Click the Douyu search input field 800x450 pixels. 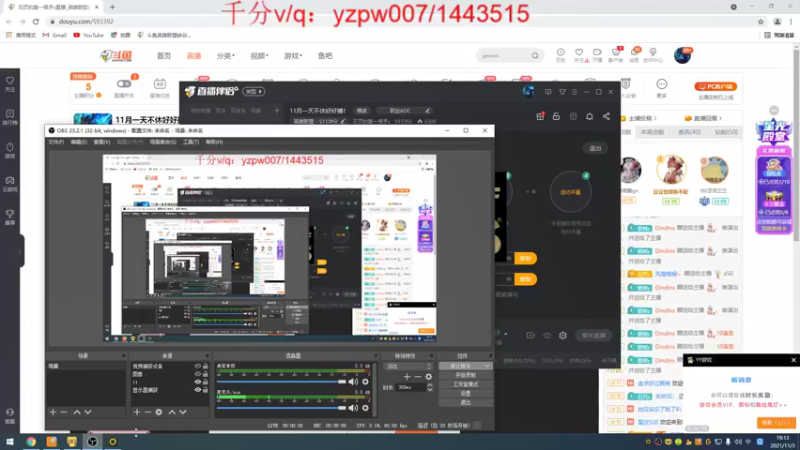tap(505, 55)
